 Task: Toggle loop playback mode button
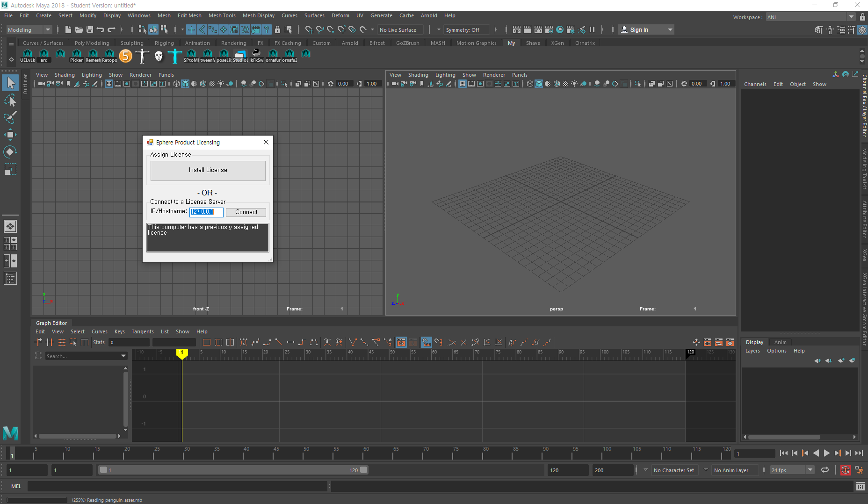pyautogui.click(x=825, y=470)
